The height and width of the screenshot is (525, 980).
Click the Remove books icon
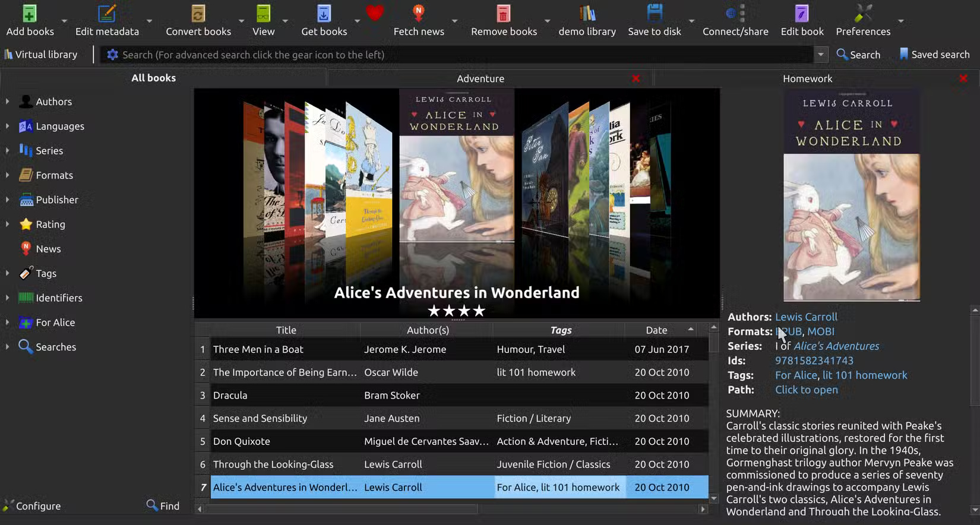[503, 14]
